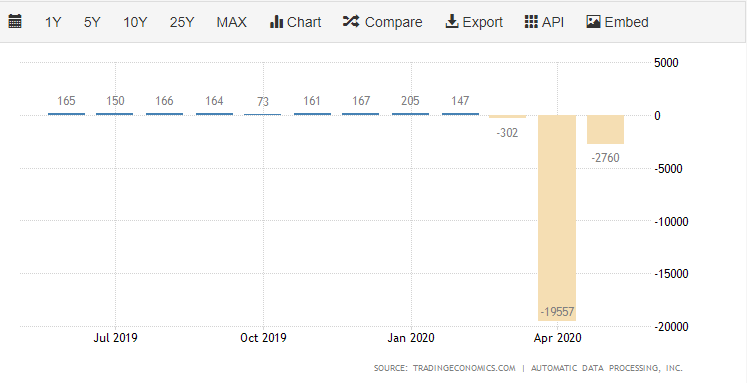The image size is (748, 383).
Task: Open the calendar date range icon
Action: 15,22
